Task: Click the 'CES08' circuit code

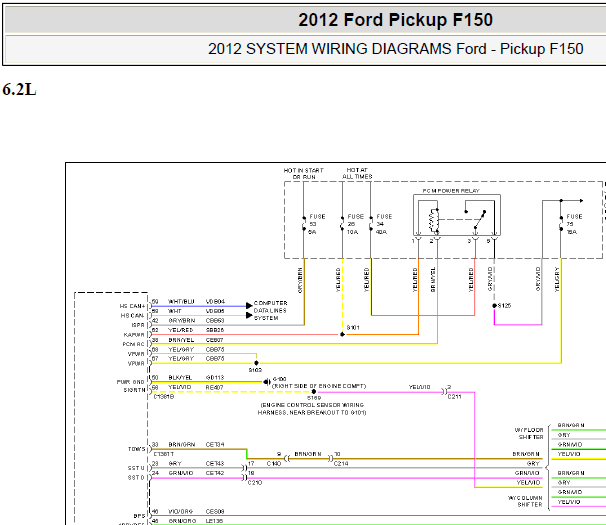Action: pos(215,511)
